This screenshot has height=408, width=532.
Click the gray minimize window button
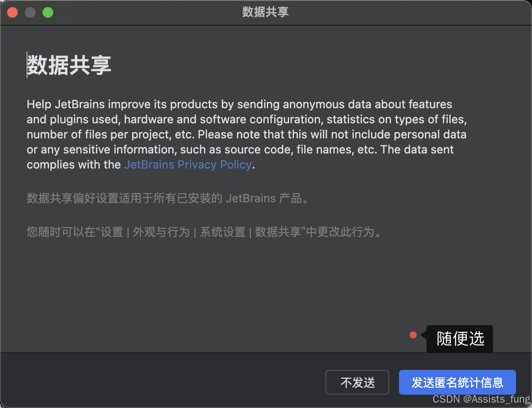30,12
